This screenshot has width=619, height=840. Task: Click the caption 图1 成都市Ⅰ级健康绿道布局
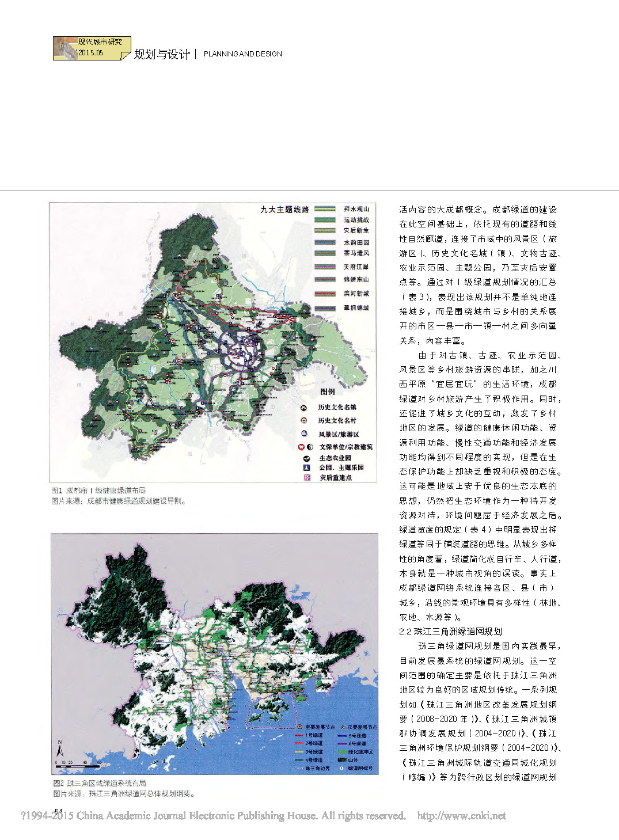click(98, 491)
